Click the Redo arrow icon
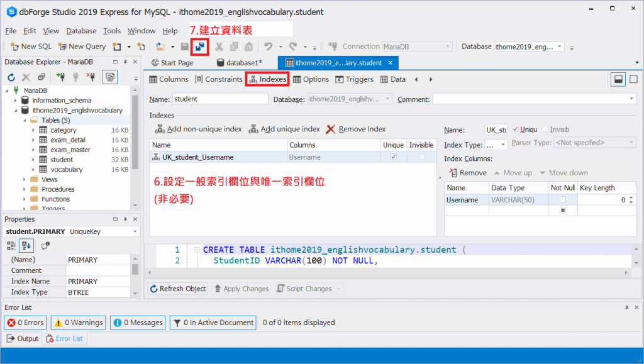 293,47
